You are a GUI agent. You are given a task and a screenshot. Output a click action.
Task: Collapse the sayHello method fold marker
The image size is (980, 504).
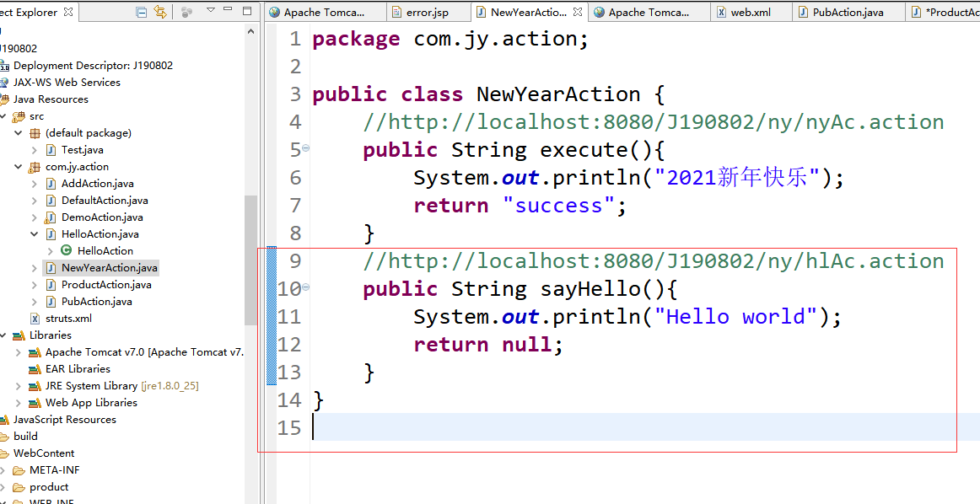click(305, 288)
